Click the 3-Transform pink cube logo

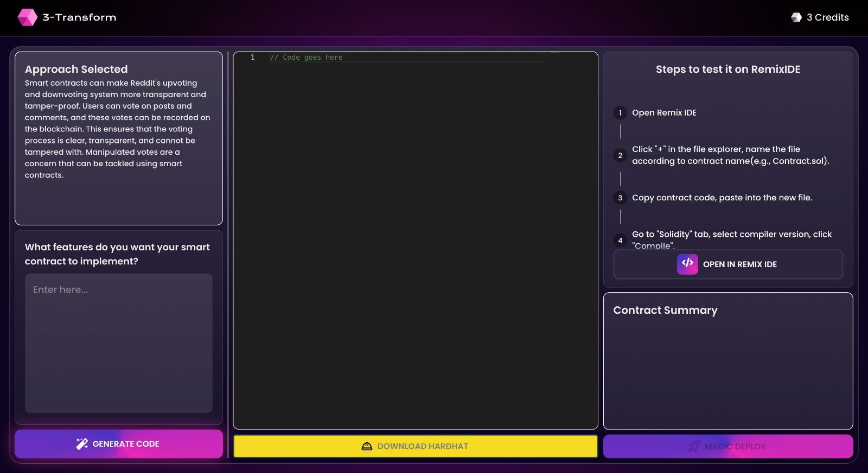(27, 17)
